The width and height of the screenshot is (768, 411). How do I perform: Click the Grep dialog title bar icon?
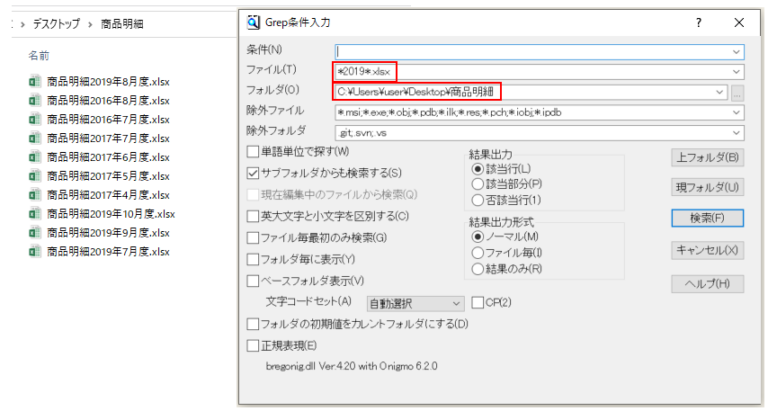tap(254, 21)
